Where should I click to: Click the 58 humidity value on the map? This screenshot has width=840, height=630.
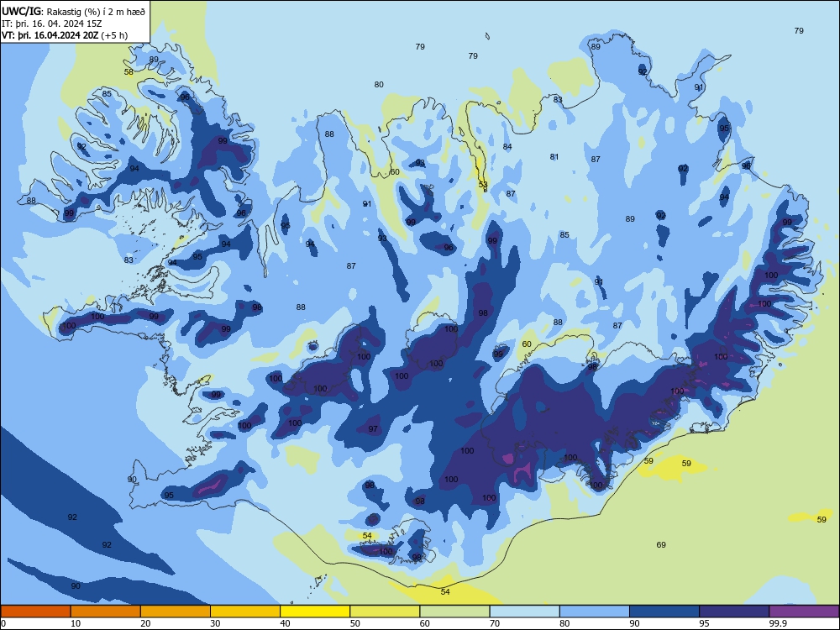tap(129, 71)
